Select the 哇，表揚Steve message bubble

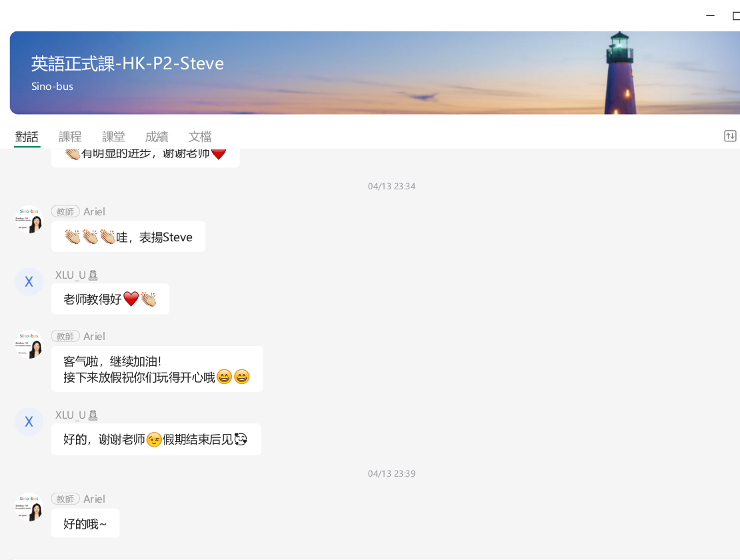tap(128, 237)
